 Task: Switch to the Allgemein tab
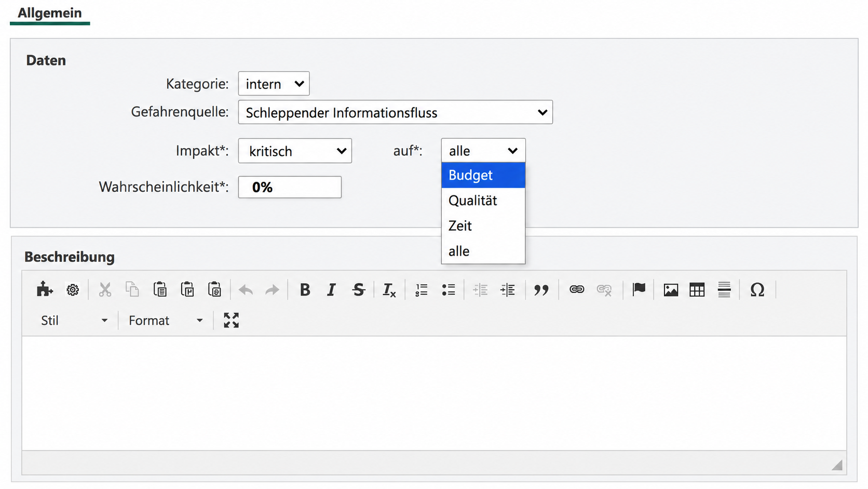(x=50, y=13)
